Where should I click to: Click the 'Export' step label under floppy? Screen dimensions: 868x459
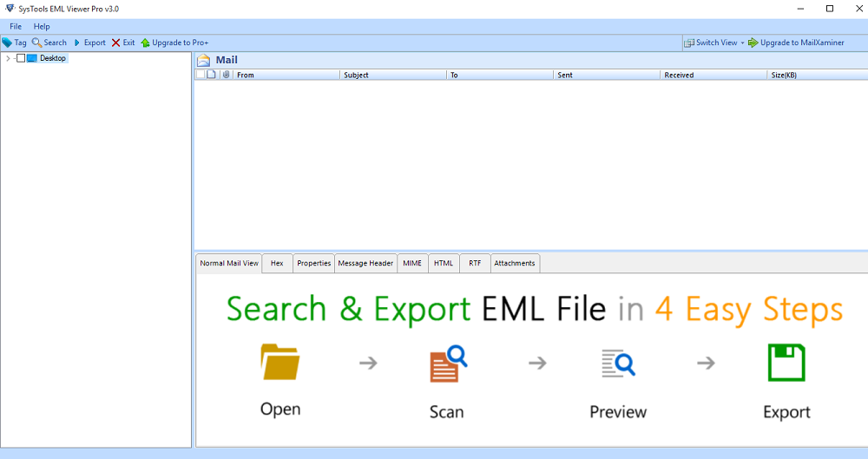click(x=786, y=412)
